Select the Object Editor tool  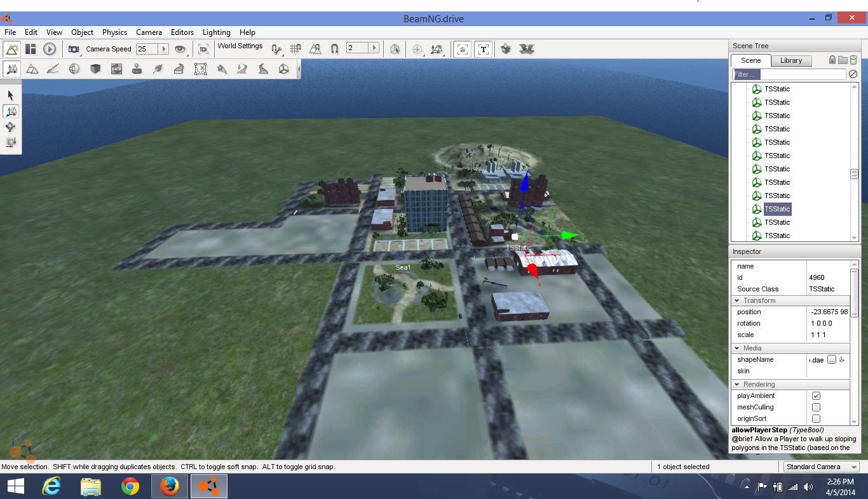coord(11,69)
